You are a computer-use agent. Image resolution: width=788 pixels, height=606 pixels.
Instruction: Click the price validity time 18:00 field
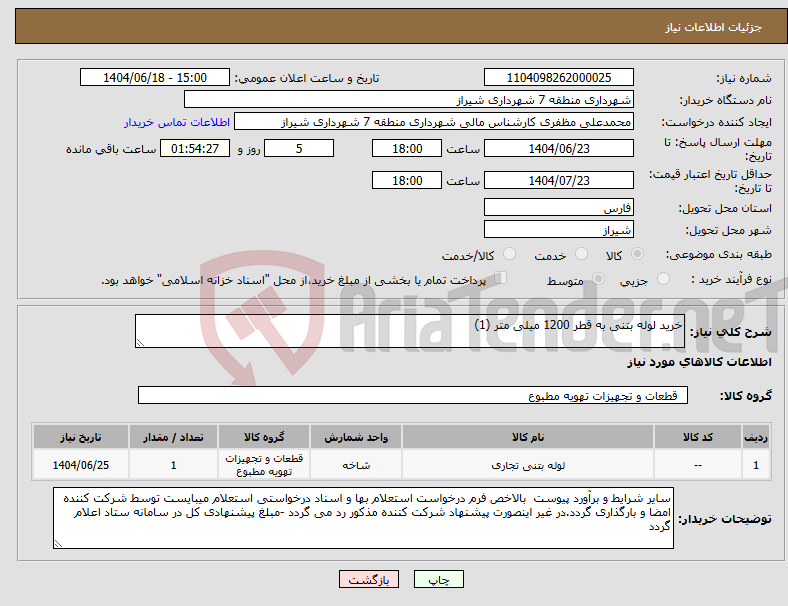[407, 180]
